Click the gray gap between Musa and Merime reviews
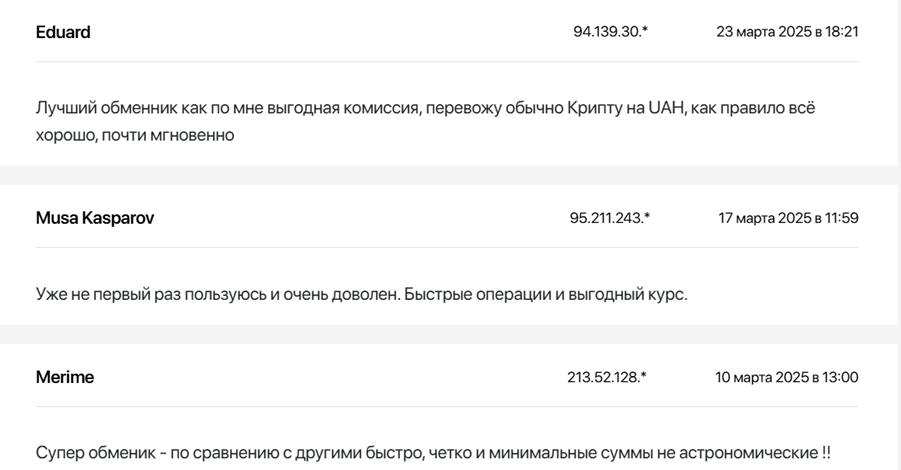901x470 pixels. pyautogui.click(x=447, y=334)
